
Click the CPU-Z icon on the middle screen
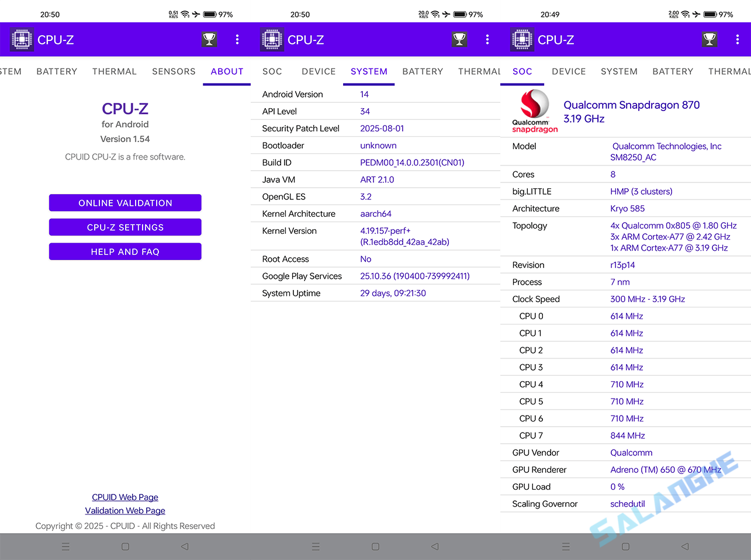tap(272, 39)
